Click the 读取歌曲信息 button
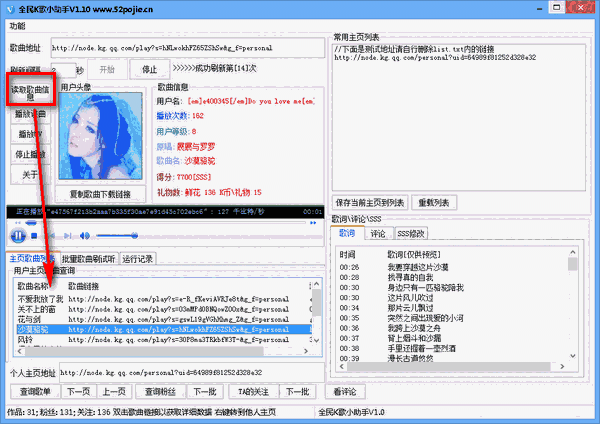This screenshot has height=424, width=600. click(x=31, y=92)
